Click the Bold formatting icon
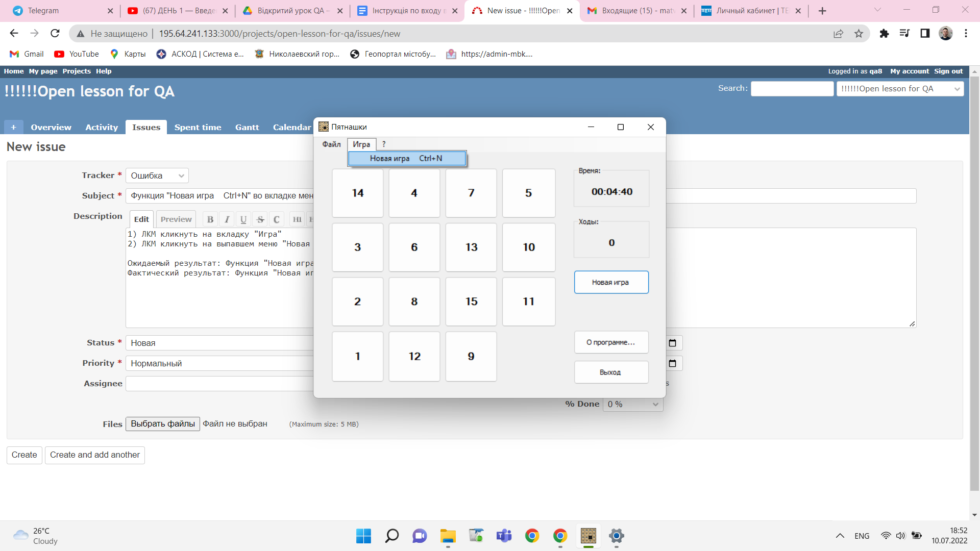This screenshot has height=551, width=980. (210, 219)
